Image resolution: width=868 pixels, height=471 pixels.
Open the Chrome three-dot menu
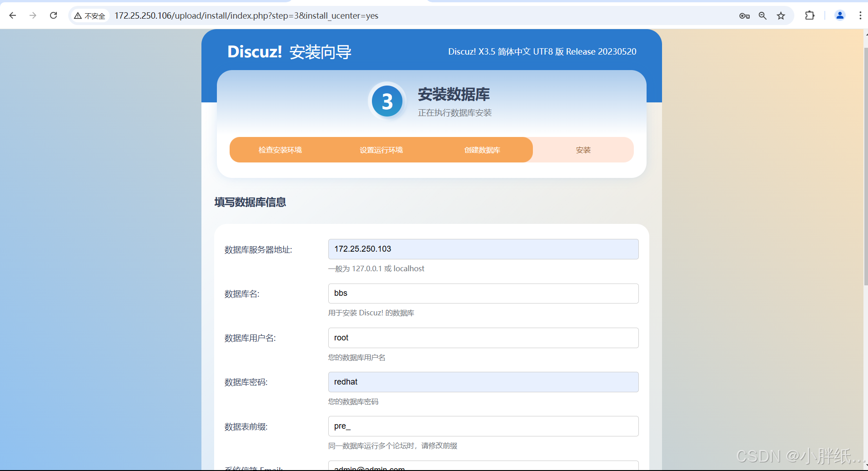[x=860, y=15]
